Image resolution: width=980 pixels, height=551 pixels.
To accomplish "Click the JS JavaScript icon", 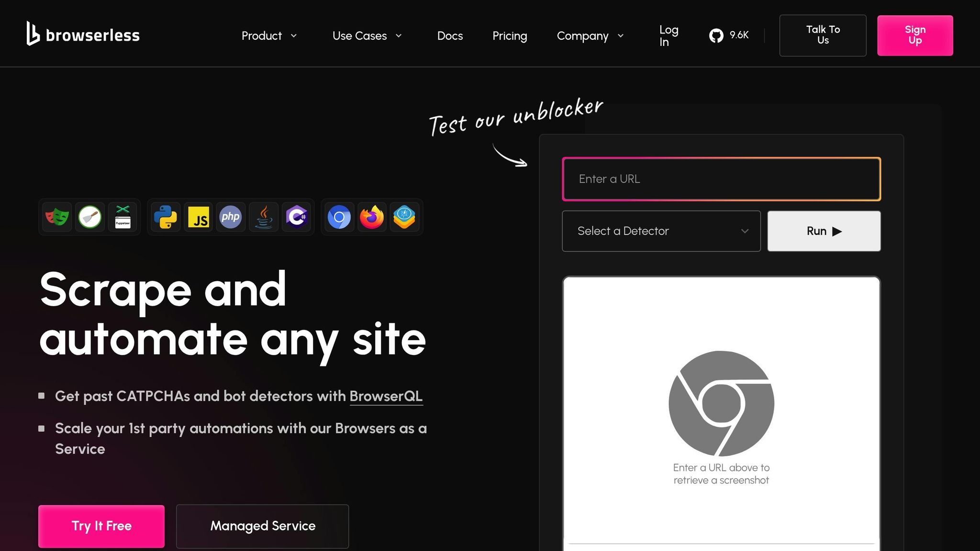I will tap(199, 217).
